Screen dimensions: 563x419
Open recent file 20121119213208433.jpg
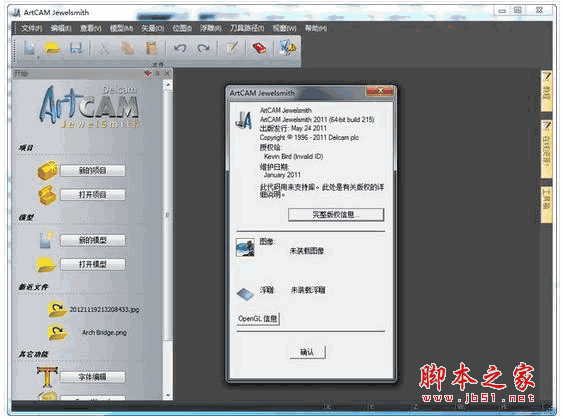click(104, 309)
